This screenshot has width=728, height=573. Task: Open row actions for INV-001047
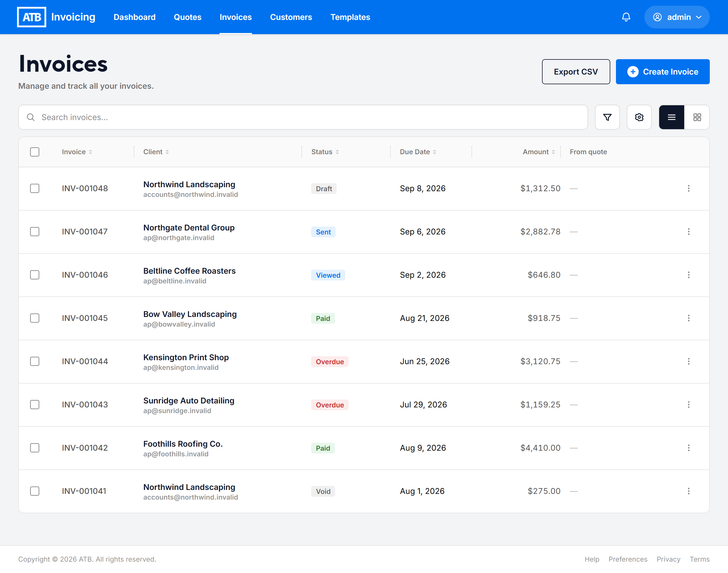(689, 232)
